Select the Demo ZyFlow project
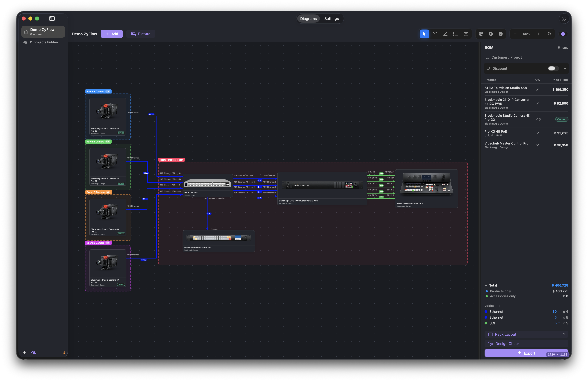Viewport: 588px width, 381px height. coord(43,32)
